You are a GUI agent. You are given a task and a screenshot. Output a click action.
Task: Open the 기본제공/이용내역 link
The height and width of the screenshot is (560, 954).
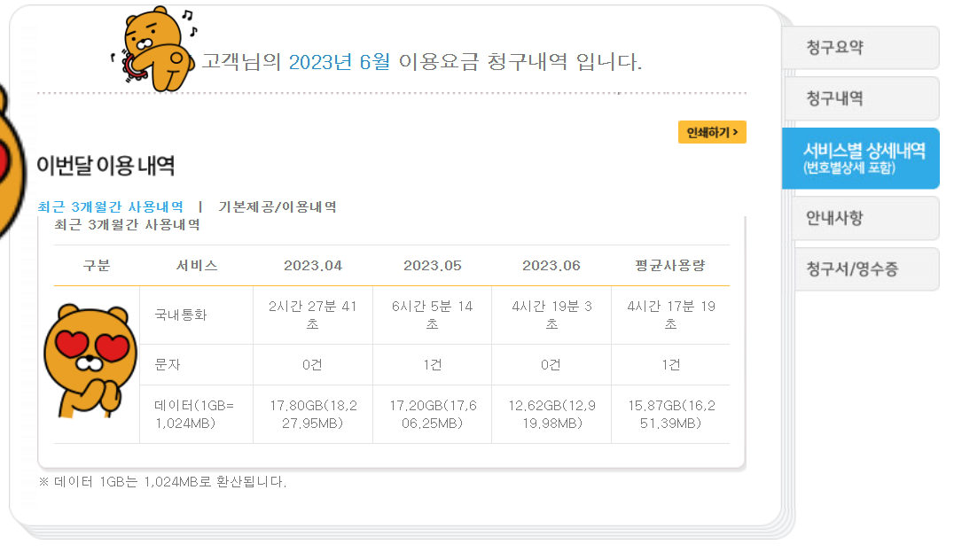pos(278,206)
